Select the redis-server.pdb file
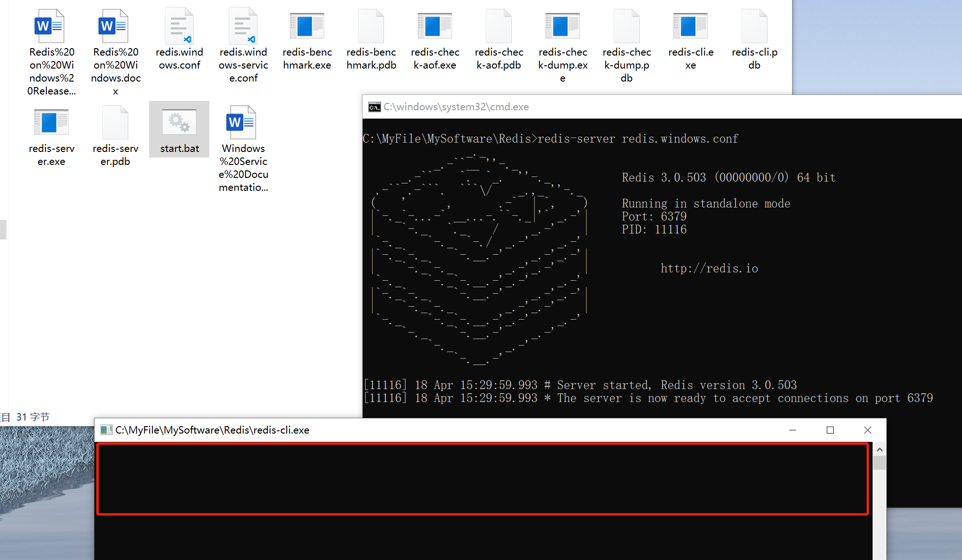This screenshot has width=962, height=560. [x=115, y=123]
